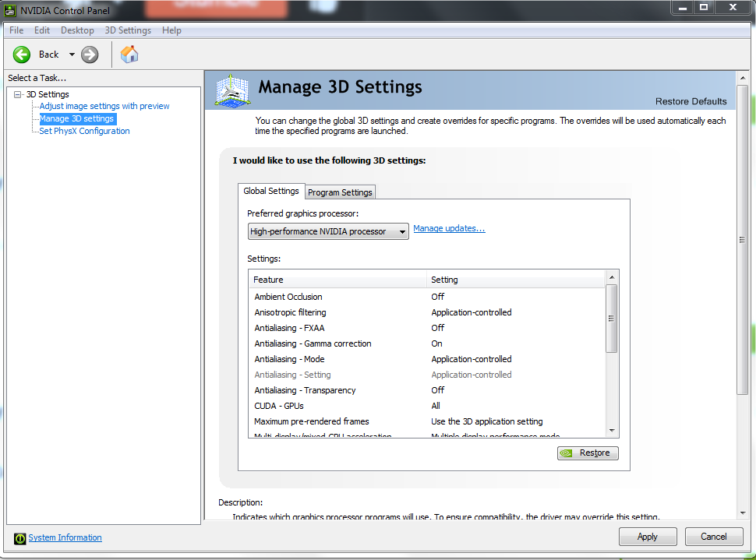The height and width of the screenshot is (560, 756).
Task: Go to the Home house icon
Action: (x=129, y=54)
